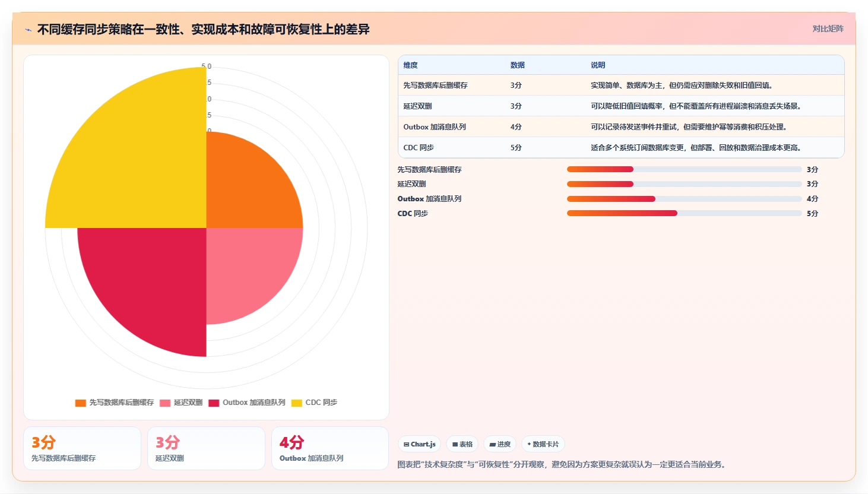868x494 pixels.
Task: Click the 数据 column header
Action: (x=517, y=65)
